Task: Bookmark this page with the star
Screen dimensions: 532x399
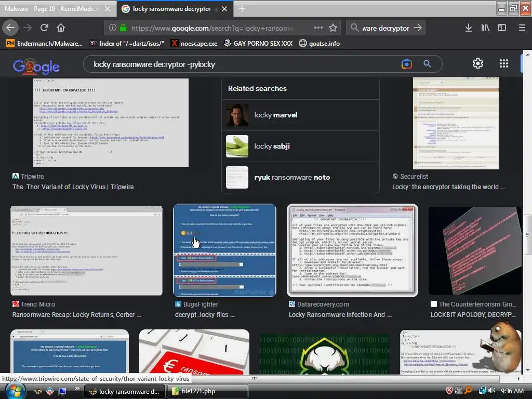Action: [333, 28]
